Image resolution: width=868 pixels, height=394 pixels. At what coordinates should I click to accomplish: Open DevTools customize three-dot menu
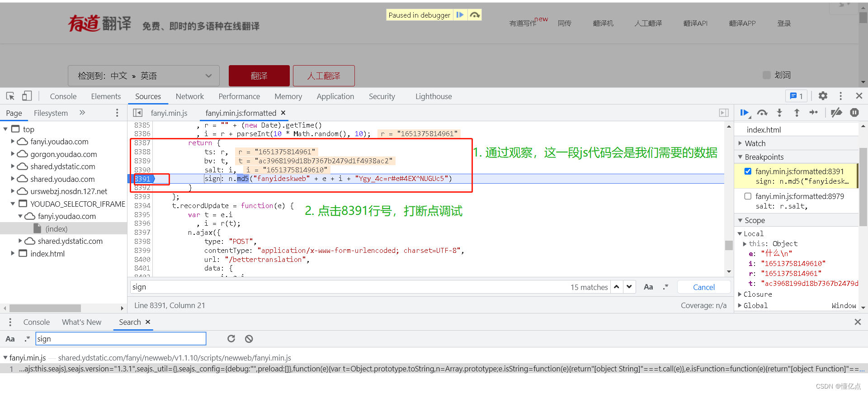coord(840,96)
